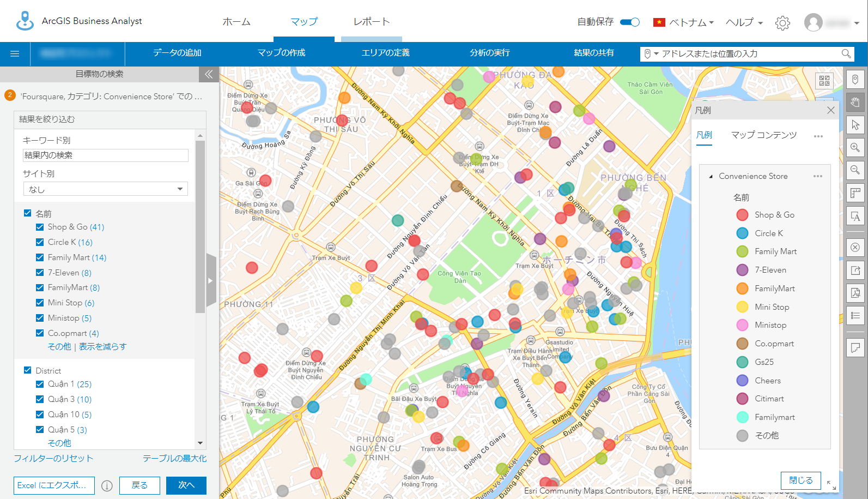Click the user avatar icon
The height and width of the screenshot is (499, 868).
[x=814, y=22]
